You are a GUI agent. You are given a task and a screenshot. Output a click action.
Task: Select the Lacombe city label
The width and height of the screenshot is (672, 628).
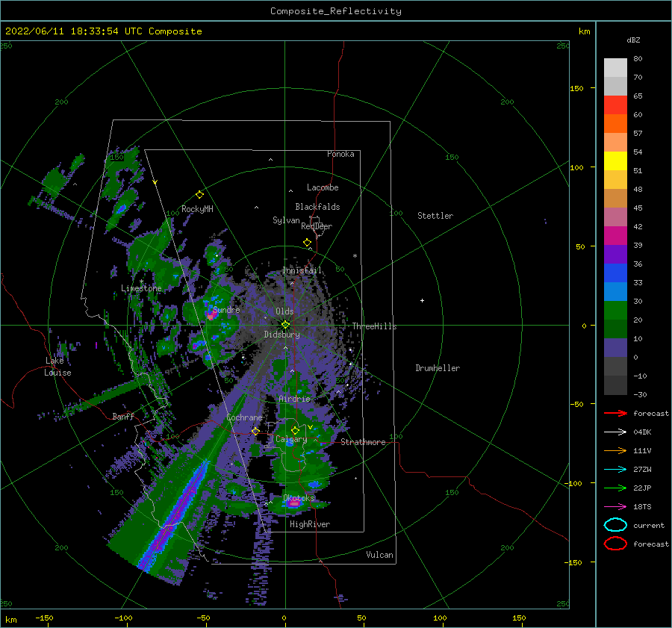[x=323, y=187]
